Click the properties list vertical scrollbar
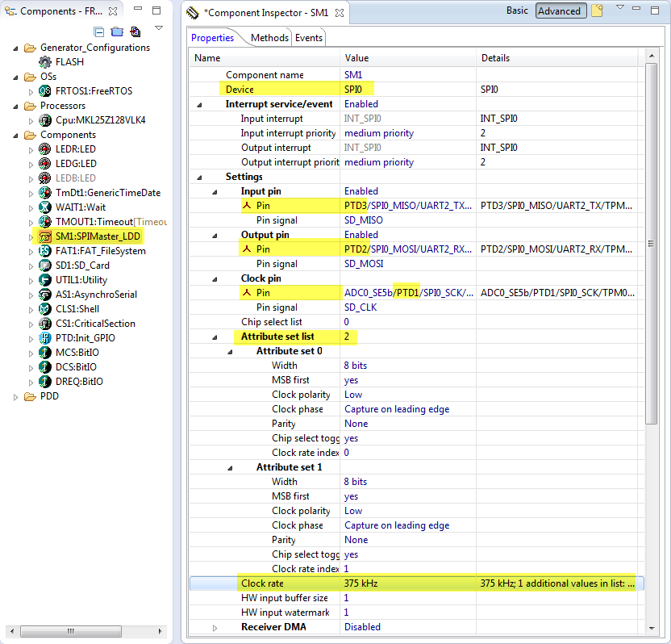This screenshot has width=671, height=644. pos(652,242)
